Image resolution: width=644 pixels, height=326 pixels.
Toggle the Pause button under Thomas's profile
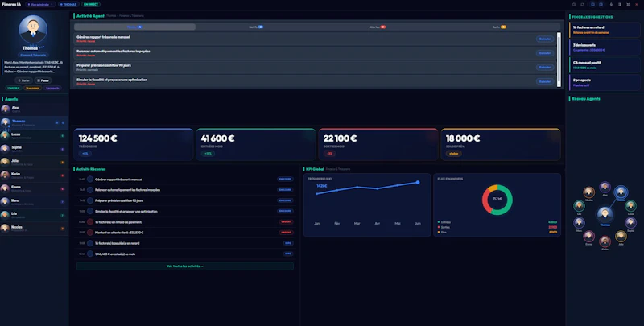43,80
